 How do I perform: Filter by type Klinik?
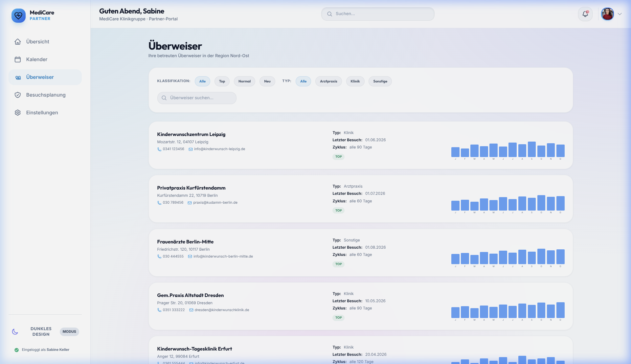[x=355, y=81]
